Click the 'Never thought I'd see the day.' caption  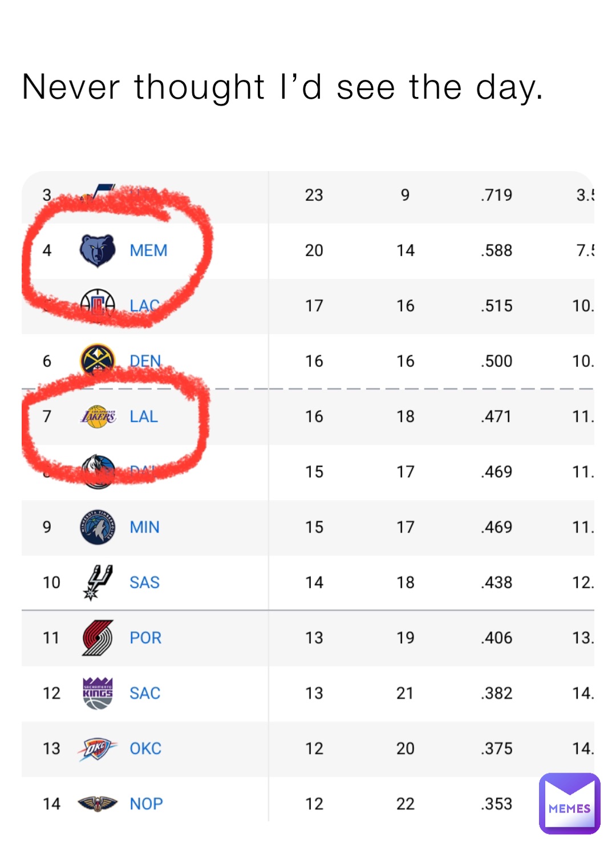pyautogui.click(x=282, y=87)
